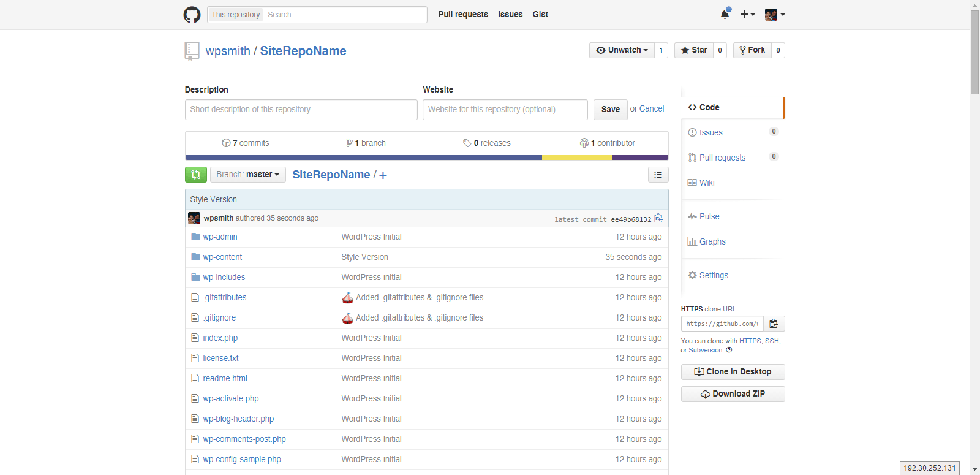980x475 pixels.
Task: Select the Code tab in the sidebar
Action: tap(733, 107)
